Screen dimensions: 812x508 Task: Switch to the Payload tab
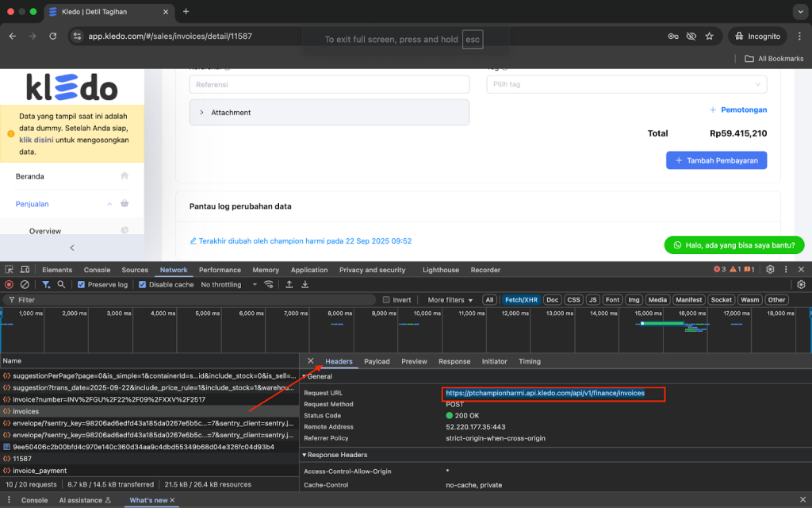(x=377, y=361)
